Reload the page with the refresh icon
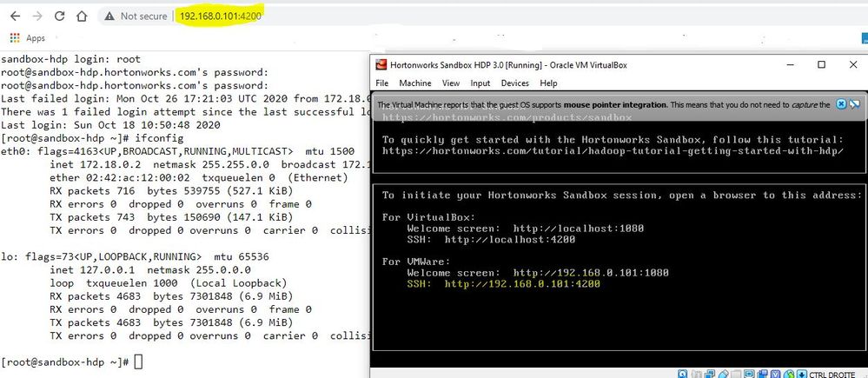This screenshot has height=378, width=868. (x=60, y=16)
